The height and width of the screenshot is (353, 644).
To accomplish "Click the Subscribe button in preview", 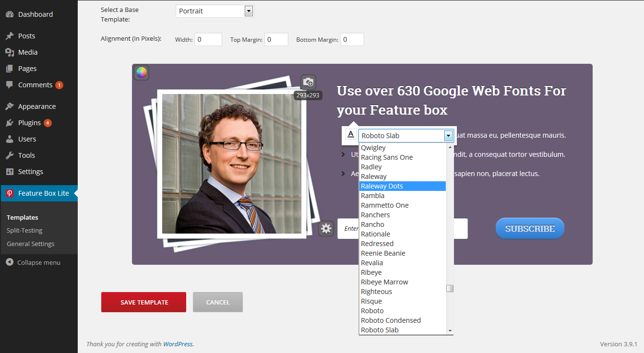I will pyautogui.click(x=530, y=229).
